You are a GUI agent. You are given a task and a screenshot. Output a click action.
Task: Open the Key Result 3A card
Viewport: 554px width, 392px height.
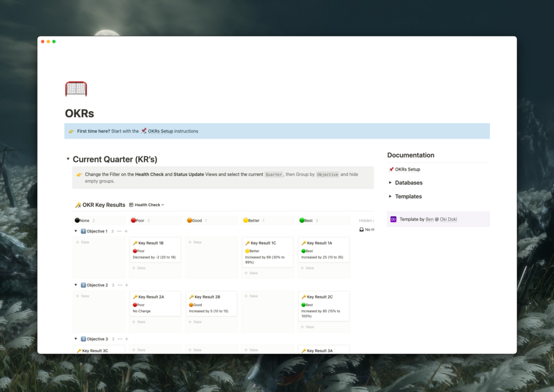(x=324, y=350)
